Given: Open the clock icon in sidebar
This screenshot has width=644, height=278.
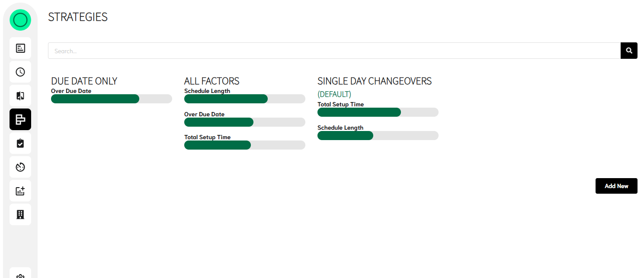Looking at the screenshot, I should pos(20,72).
